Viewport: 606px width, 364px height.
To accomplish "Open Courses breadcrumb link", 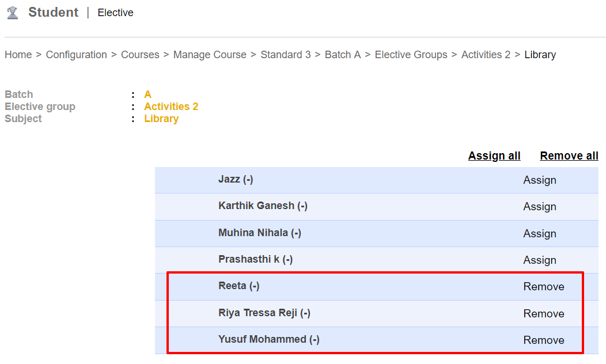I will click(140, 55).
